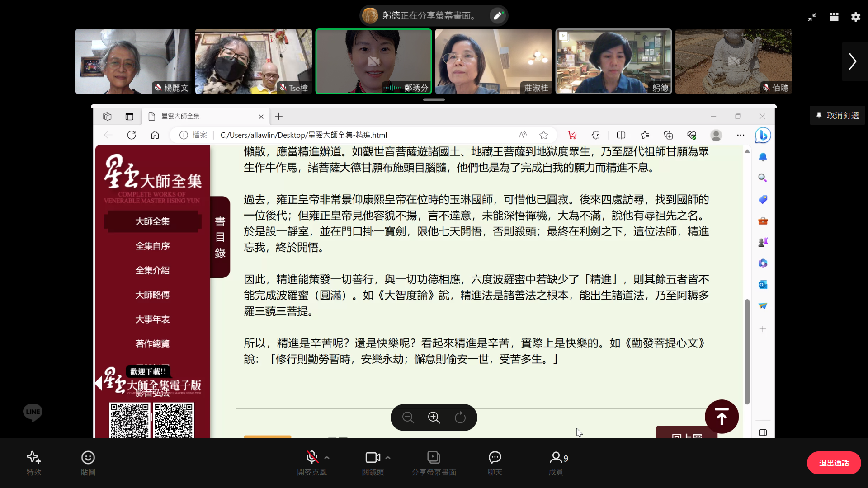Unpin screen with 取消釘選
Image resolution: width=868 pixels, height=488 pixels.
point(837,116)
